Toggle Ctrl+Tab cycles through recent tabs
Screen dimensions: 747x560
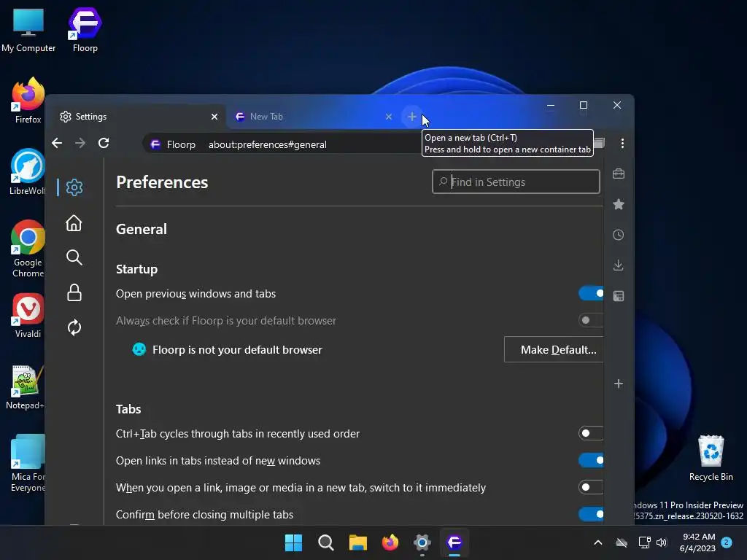pyautogui.click(x=591, y=433)
